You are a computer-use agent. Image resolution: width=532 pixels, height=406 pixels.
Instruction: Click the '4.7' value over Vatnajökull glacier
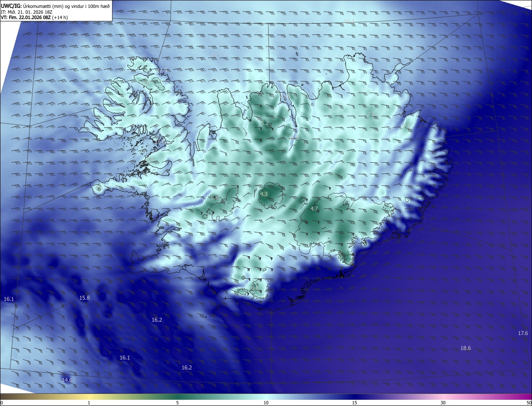click(314, 208)
